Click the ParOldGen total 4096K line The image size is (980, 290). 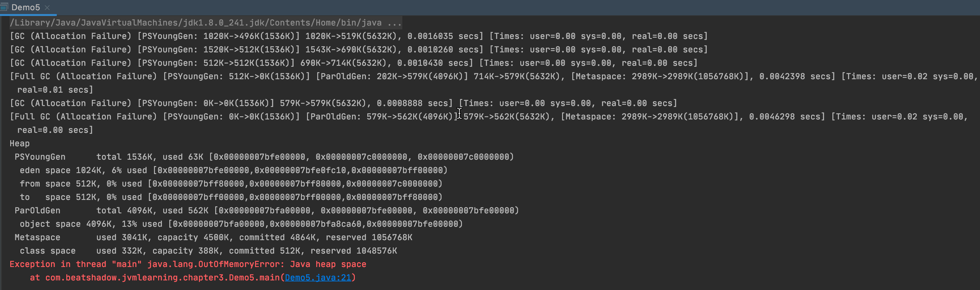click(x=266, y=211)
